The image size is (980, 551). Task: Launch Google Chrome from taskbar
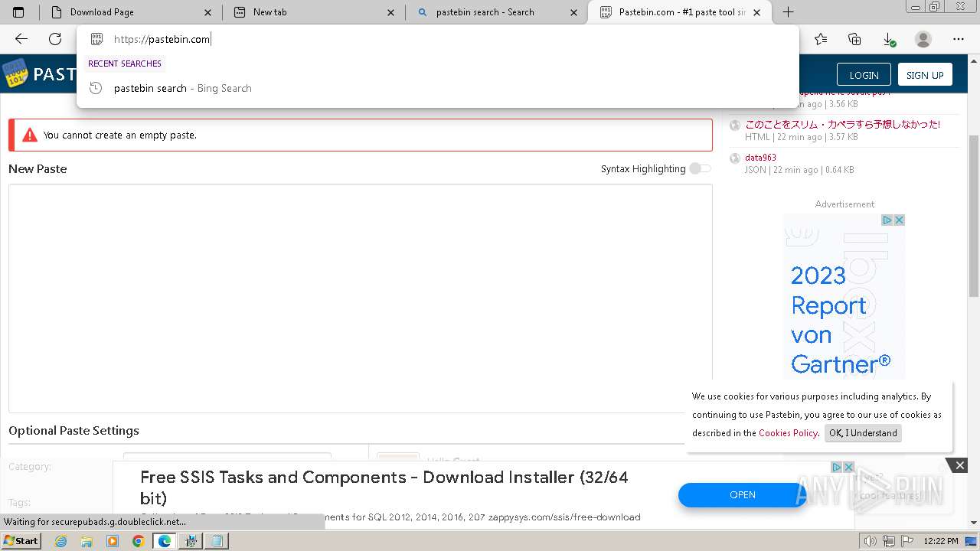pos(139,541)
